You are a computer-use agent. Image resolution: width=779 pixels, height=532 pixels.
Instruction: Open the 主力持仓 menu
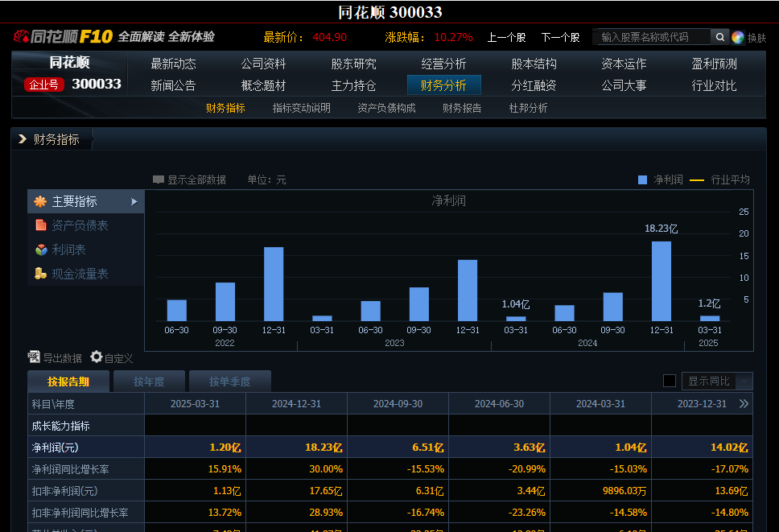tap(354, 85)
